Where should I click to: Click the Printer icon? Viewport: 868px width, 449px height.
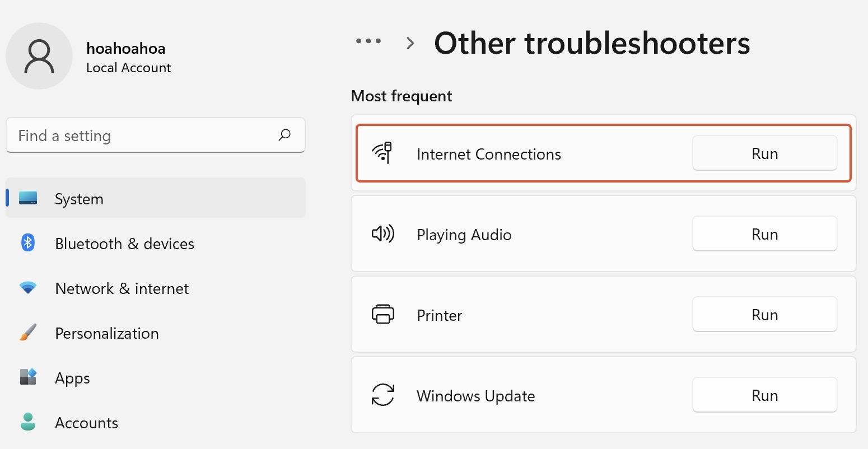(x=383, y=315)
